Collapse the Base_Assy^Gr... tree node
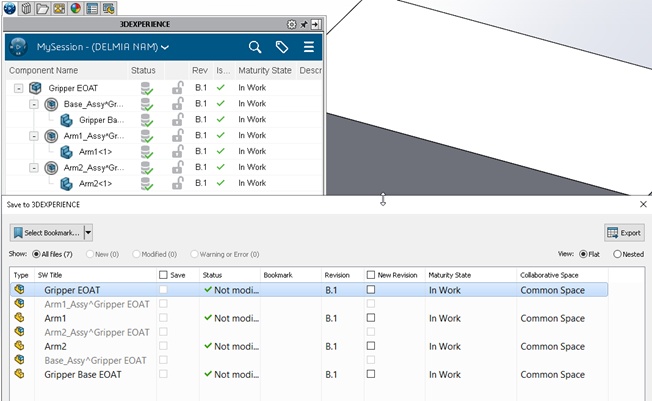The height and width of the screenshot is (401, 652). click(34, 104)
